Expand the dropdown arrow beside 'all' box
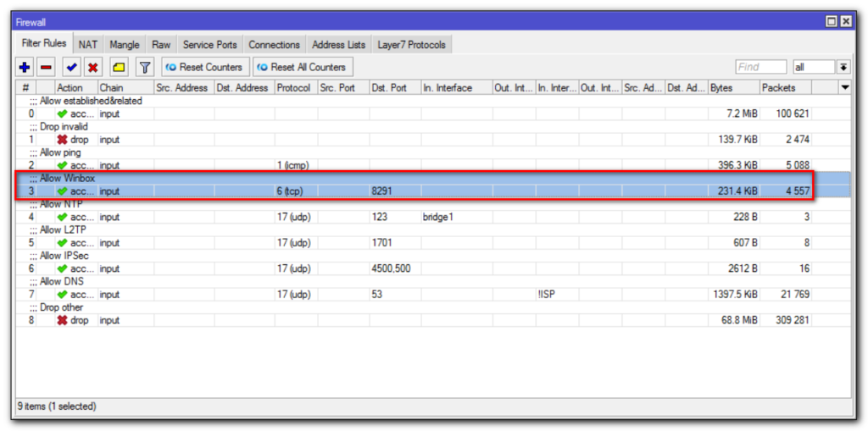Image resolution: width=868 pixels, height=431 pixels. [843, 67]
